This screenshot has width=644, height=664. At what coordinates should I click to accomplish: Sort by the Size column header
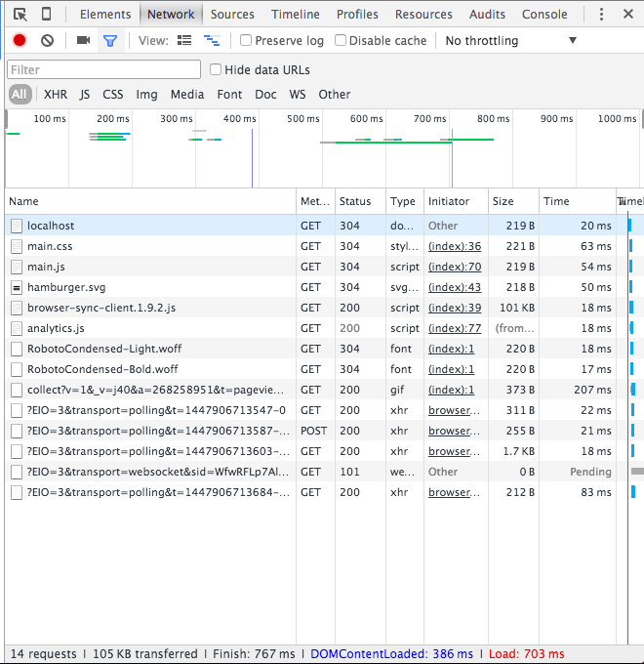pos(513,201)
